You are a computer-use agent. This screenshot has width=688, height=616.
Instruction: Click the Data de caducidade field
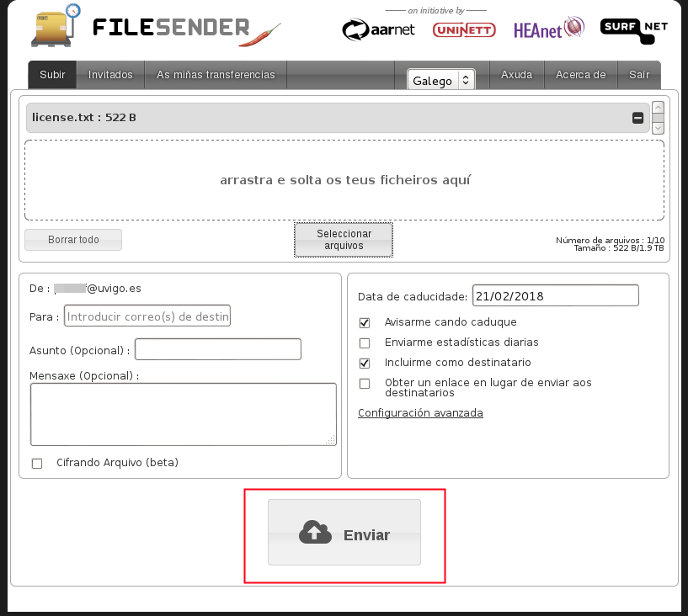pos(555,296)
